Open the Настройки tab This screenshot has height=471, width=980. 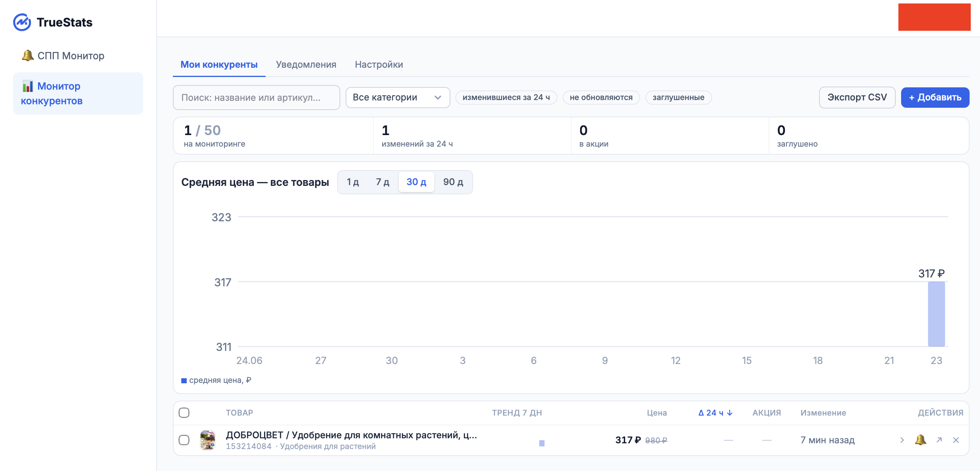point(379,64)
